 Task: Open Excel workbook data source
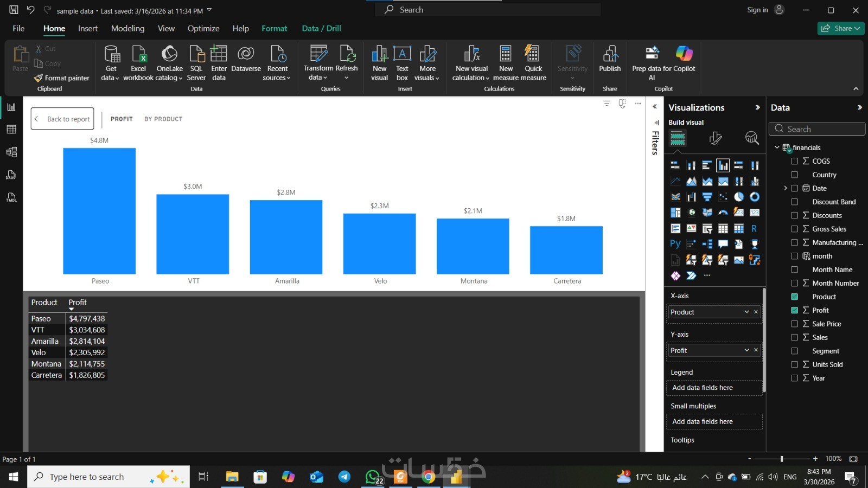click(138, 63)
